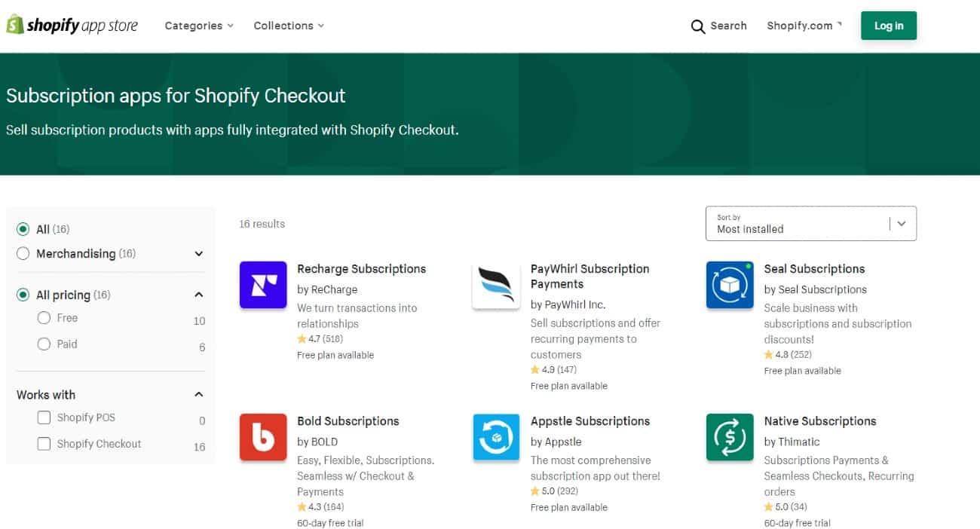Open the Collections menu
The height and width of the screenshot is (529, 980).
289,26
